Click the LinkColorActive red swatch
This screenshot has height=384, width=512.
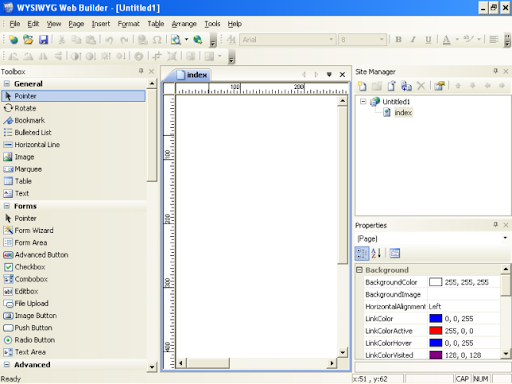435,331
